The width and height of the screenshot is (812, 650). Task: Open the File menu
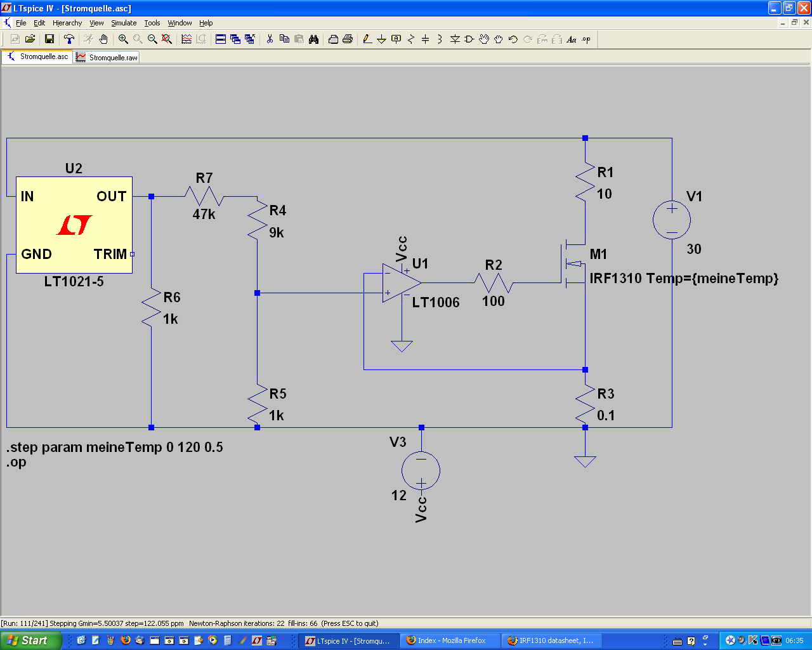point(21,23)
